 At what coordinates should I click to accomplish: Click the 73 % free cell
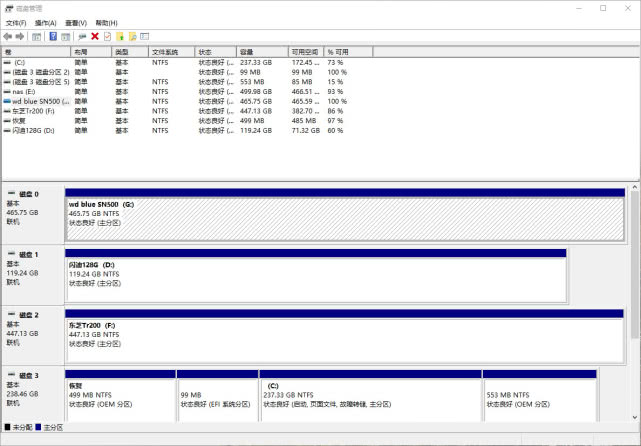(x=335, y=63)
